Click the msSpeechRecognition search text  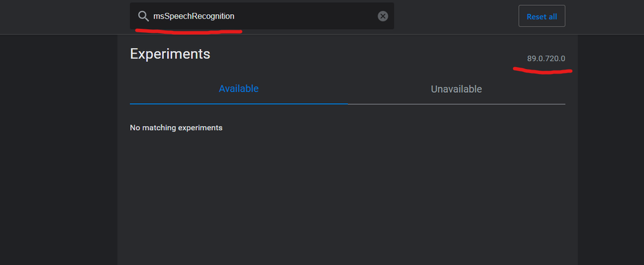[x=194, y=16]
